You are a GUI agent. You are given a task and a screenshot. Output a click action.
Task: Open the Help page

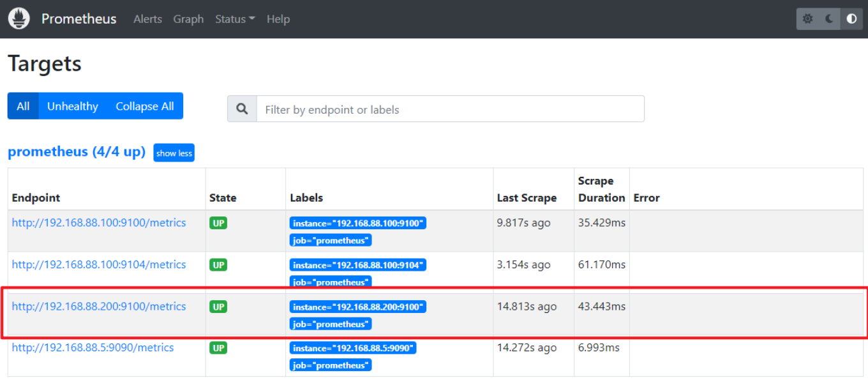(278, 19)
